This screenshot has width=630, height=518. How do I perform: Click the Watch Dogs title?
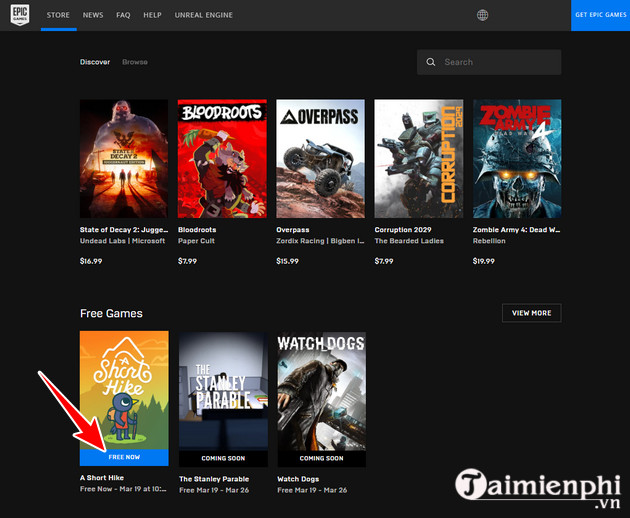point(298,479)
